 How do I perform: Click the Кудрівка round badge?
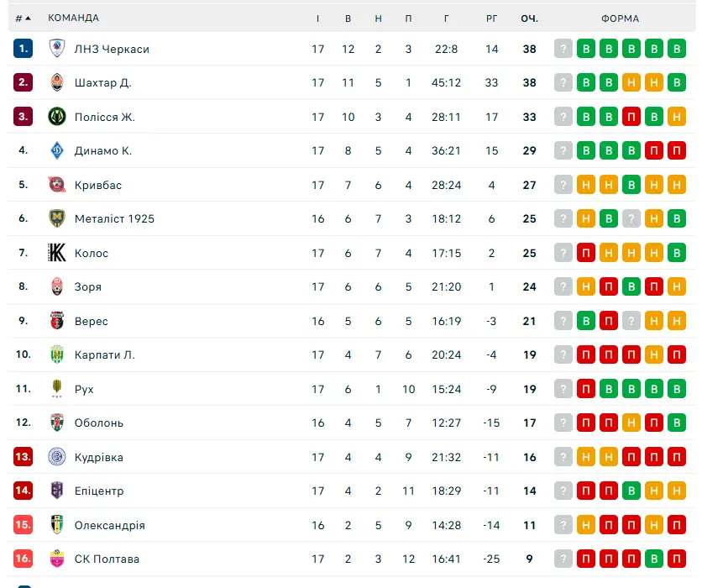pyautogui.click(x=57, y=457)
